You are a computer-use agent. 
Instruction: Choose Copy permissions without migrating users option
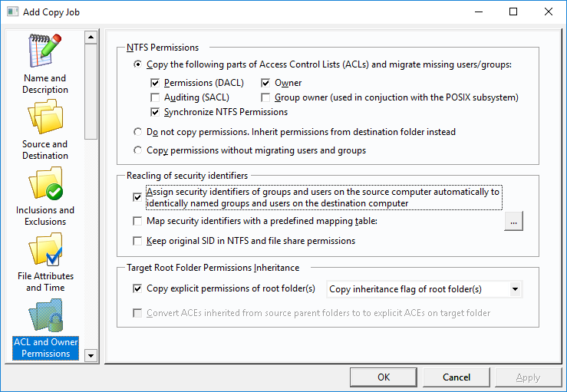click(x=137, y=150)
